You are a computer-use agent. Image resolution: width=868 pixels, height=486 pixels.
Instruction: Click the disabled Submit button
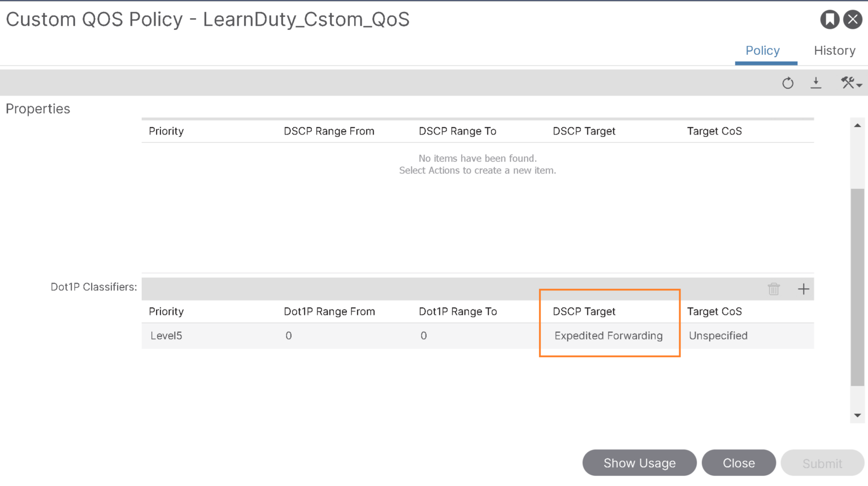(x=822, y=463)
